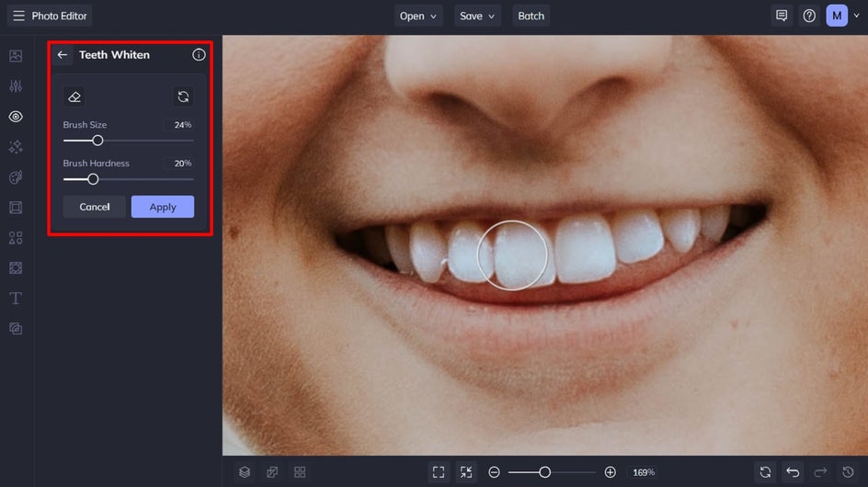Toggle the eraser mode in Teeth Whiten
The width and height of the screenshot is (868, 487).
[74, 96]
